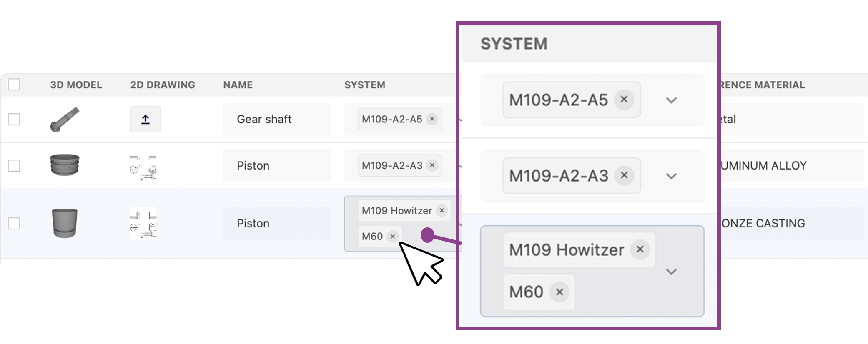Toggle the select-all checkbox in the table header
Screen dimensions: 868x344
tap(14, 85)
